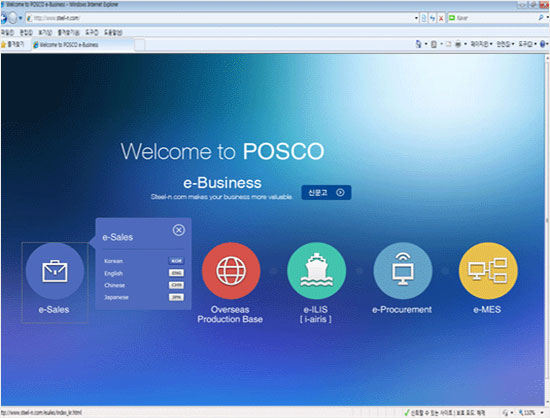Click the e-MES label
Screen dimensions: 550x418
487,310
